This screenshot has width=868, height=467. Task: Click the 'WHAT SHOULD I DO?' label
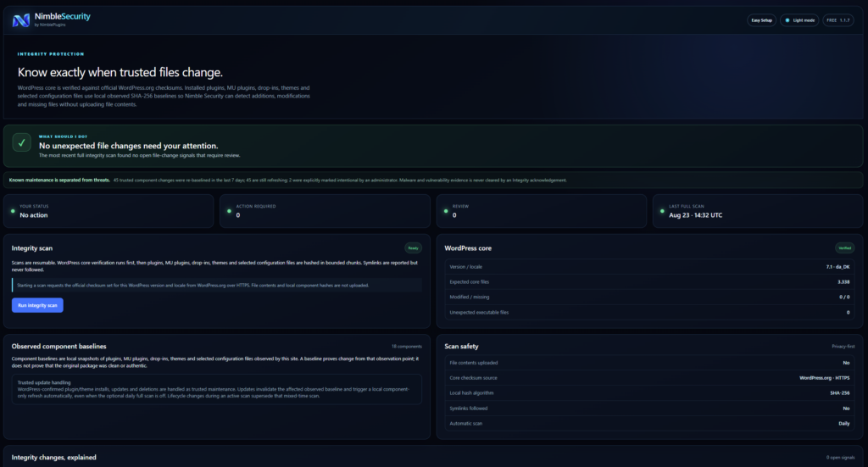[x=63, y=136]
